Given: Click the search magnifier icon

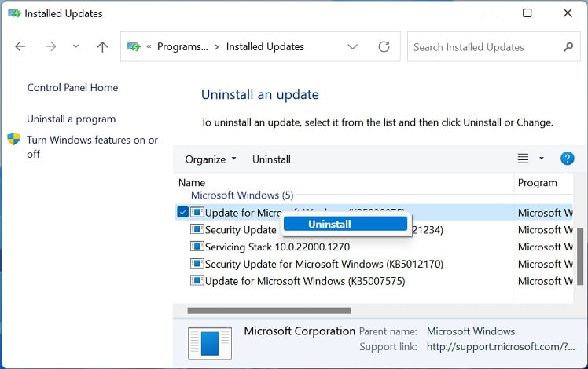Looking at the screenshot, I should click(568, 47).
